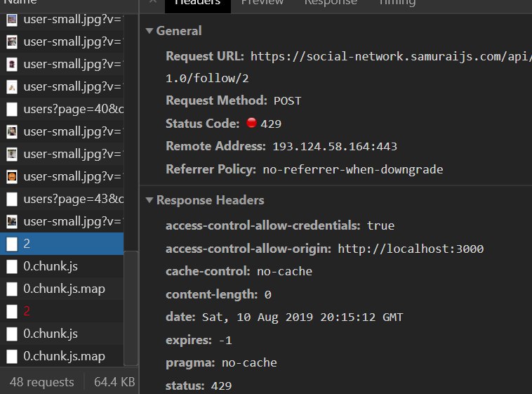
Task: Click the file icon of the upper 0.chunk.js entry
Action: [12, 266]
